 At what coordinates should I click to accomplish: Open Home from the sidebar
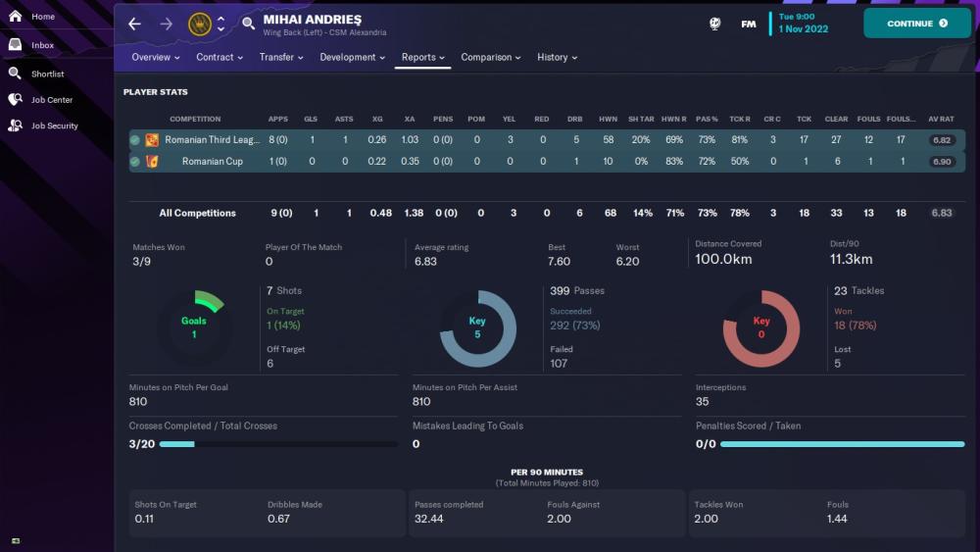tap(43, 17)
